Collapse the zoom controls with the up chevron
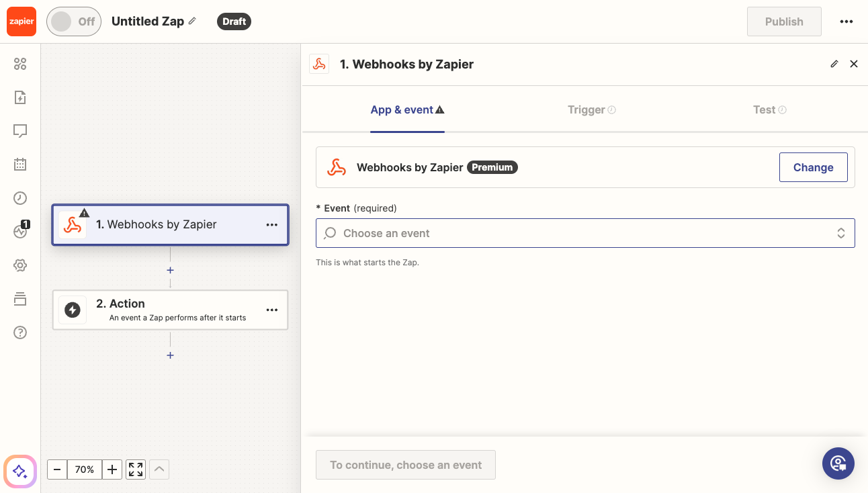The image size is (868, 493). pyautogui.click(x=159, y=469)
